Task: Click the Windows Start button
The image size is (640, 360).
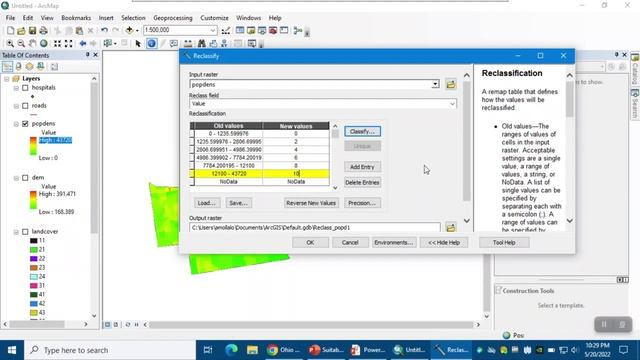Action: coord(12,350)
